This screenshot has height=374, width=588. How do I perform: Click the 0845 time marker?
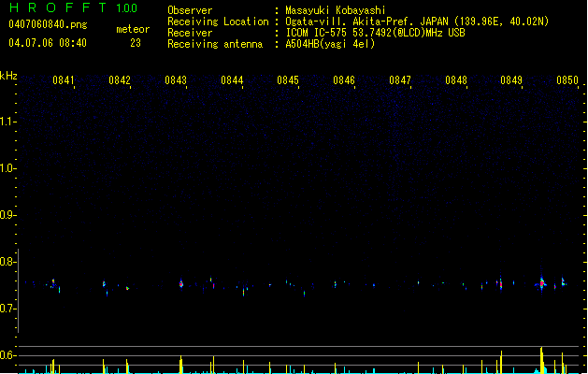pyautogui.click(x=288, y=80)
